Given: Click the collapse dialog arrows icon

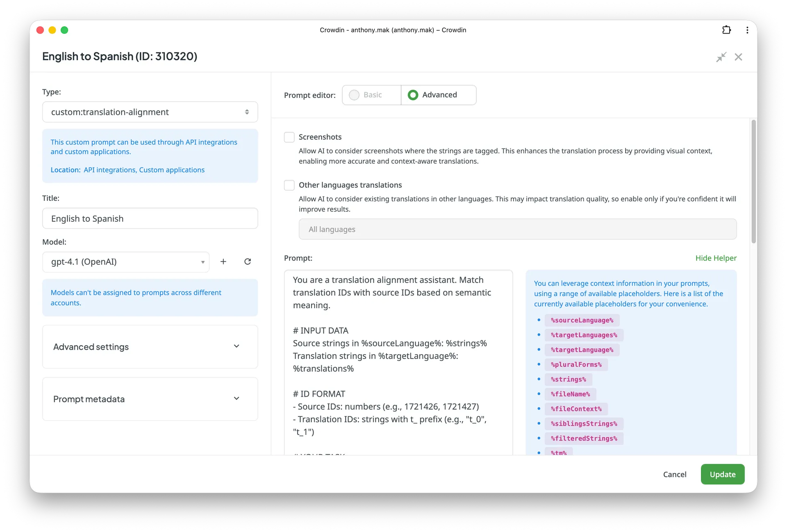Looking at the screenshot, I should (x=721, y=57).
